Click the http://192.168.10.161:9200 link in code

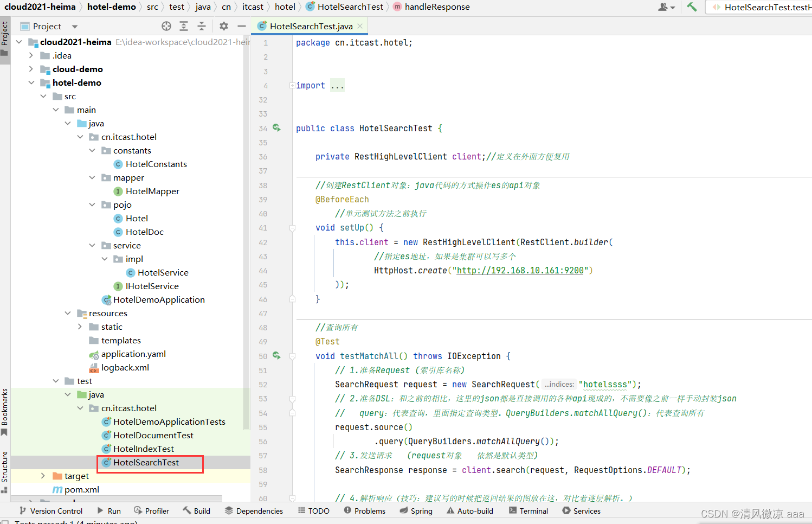click(520, 270)
